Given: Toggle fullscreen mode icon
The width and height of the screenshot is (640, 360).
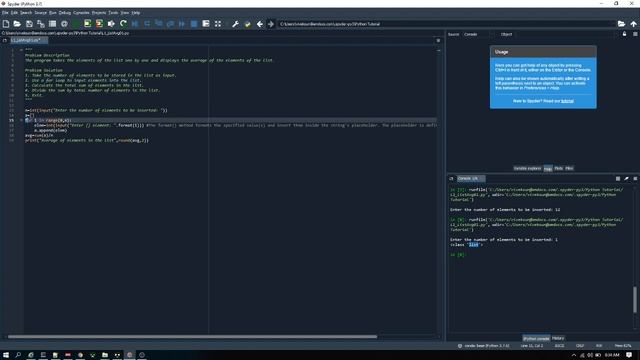Looking at the screenshot, I should click(218, 24).
